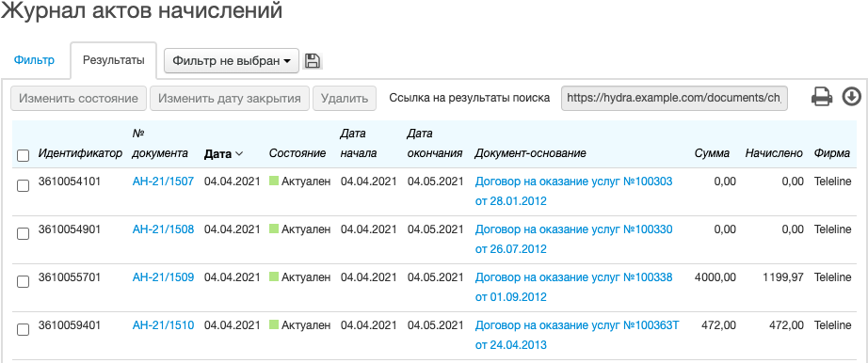
Task: Click identifier cell 3610059401
Action: pyautogui.click(x=70, y=325)
